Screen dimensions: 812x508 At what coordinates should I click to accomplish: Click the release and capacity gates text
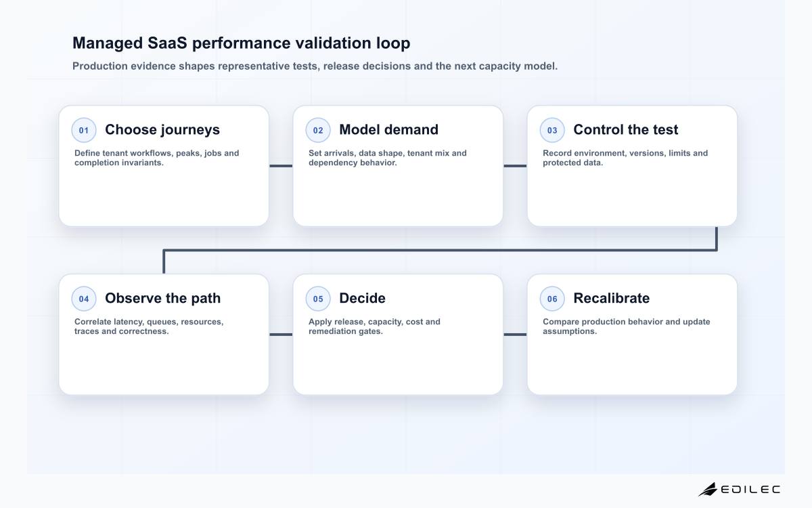pyautogui.click(x=374, y=326)
